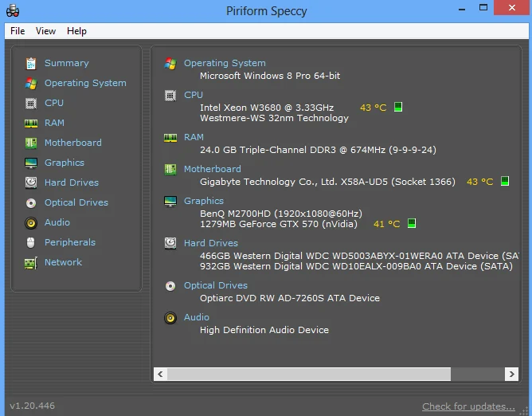Click the Operating System flag icon in sidebar
The image size is (532, 416).
(31, 83)
